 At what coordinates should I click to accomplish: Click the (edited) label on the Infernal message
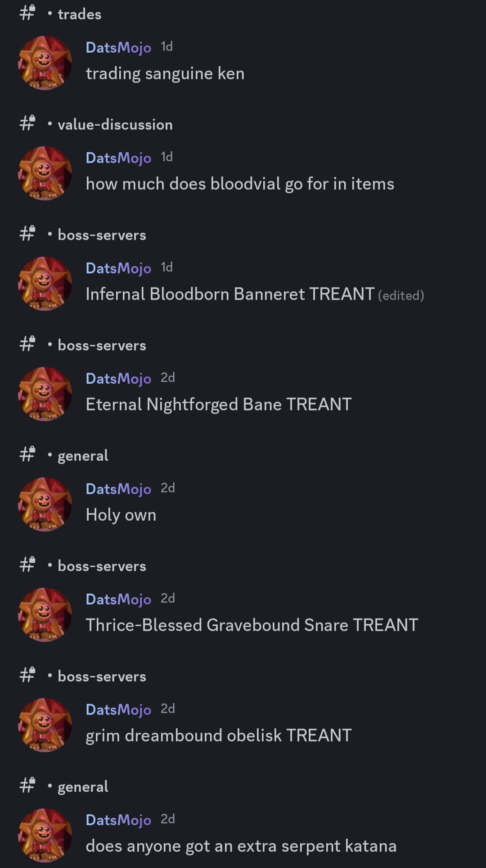coord(401,295)
